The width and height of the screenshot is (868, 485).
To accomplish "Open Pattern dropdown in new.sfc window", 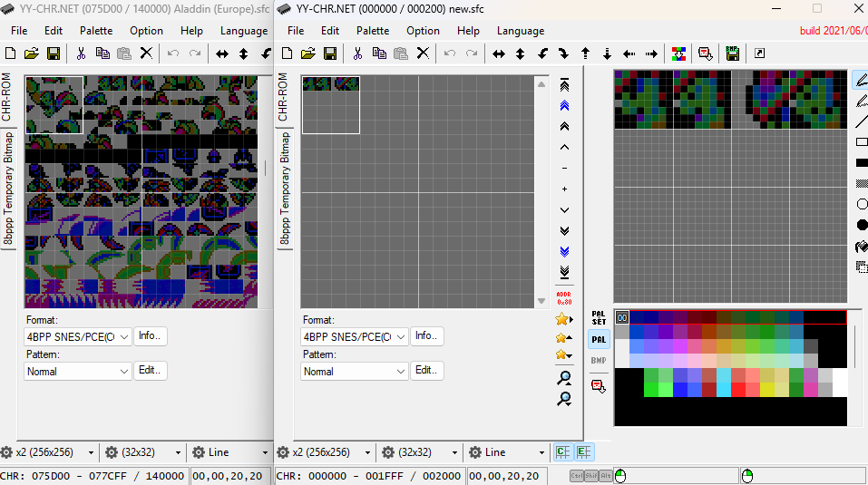I will [x=355, y=372].
